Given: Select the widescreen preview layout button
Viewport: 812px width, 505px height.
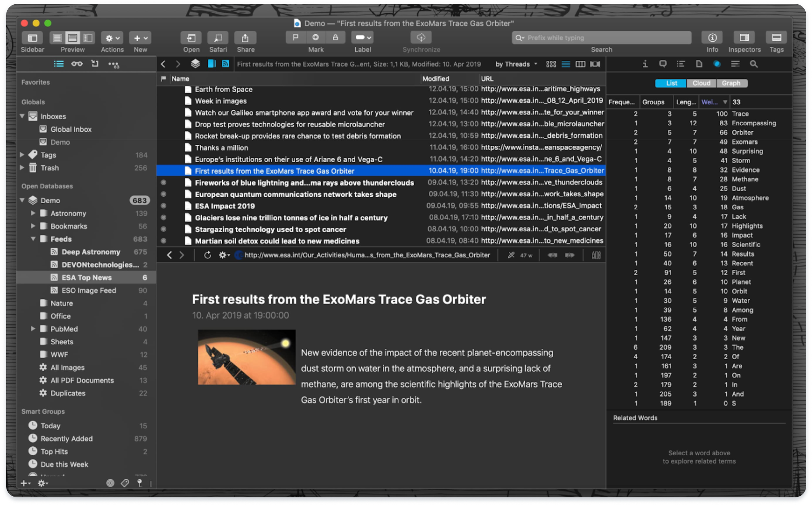Looking at the screenshot, I should 88,37.
